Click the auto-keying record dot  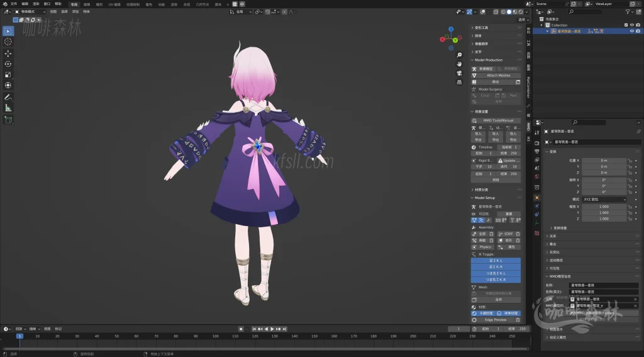coord(241,329)
